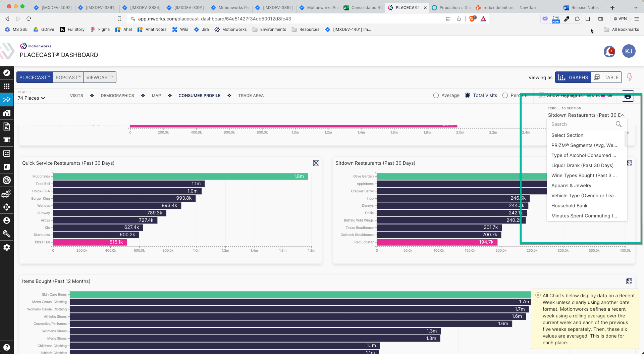Open the signed document sidebar icon

coord(7,127)
